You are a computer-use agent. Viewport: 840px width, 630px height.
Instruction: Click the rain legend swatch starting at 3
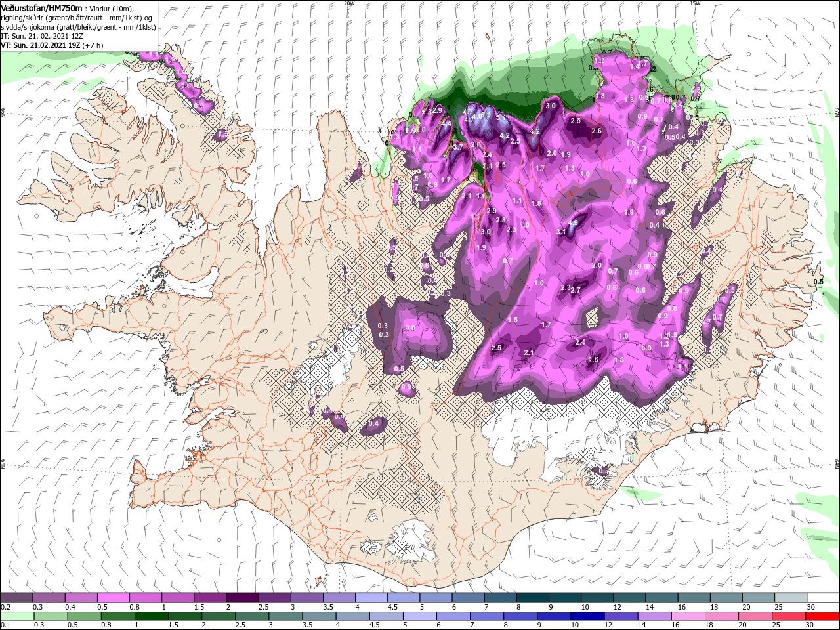(285, 616)
